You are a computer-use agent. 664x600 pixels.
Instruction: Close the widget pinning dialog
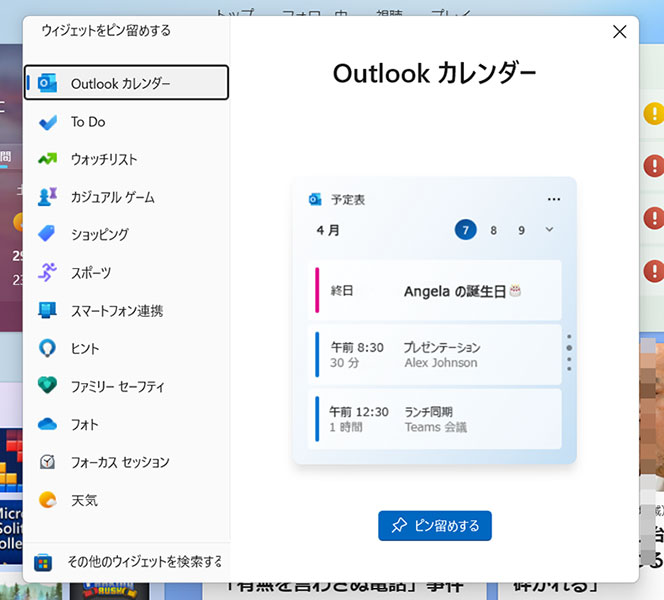click(620, 31)
